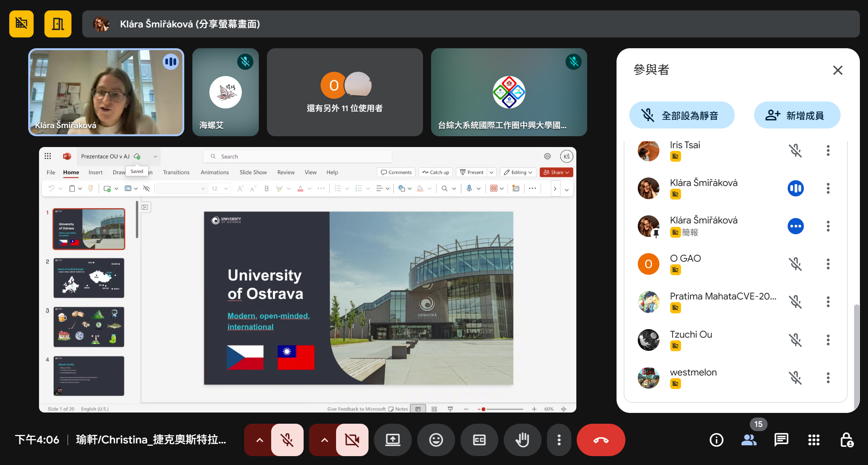This screenshot has width=868, height=465.
Task: Toggle the camera off button
Action: (x=352, y=440)
